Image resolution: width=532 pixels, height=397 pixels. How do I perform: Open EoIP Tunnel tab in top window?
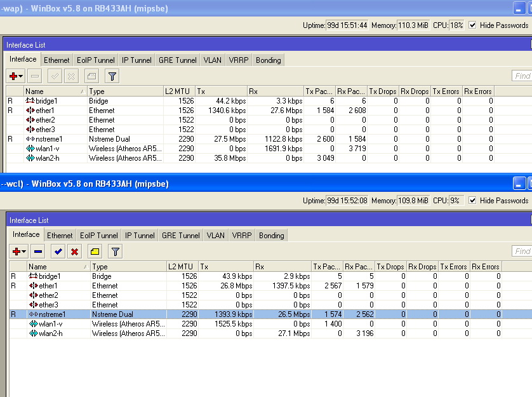(96, 60)
